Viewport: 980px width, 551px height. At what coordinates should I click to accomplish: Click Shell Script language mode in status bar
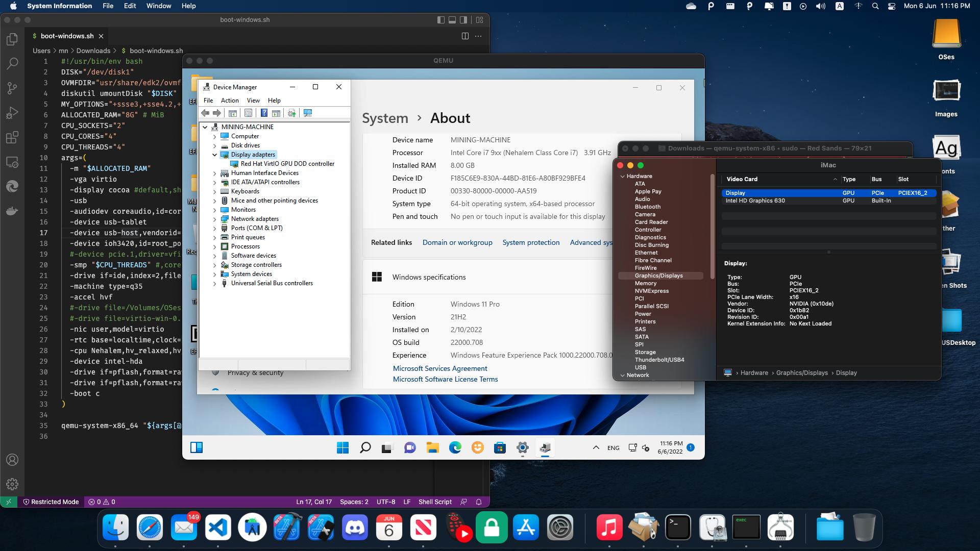pos(435,502)
